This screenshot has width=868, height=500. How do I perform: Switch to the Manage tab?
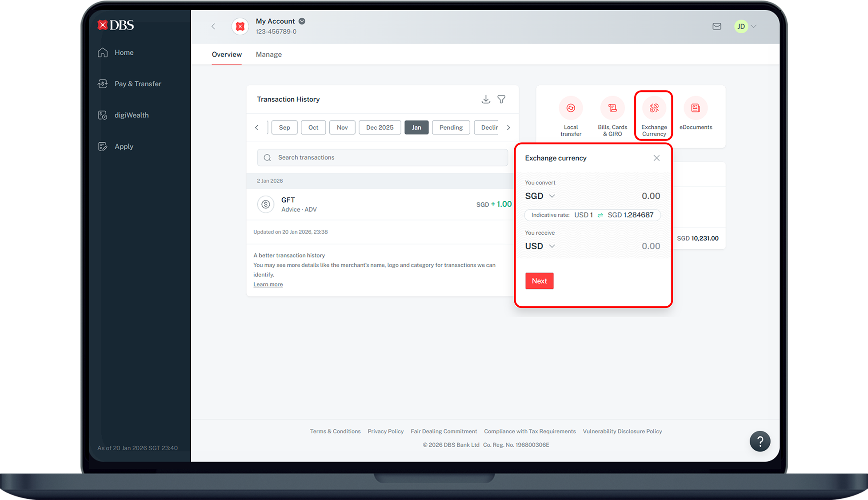coord(268,55)
